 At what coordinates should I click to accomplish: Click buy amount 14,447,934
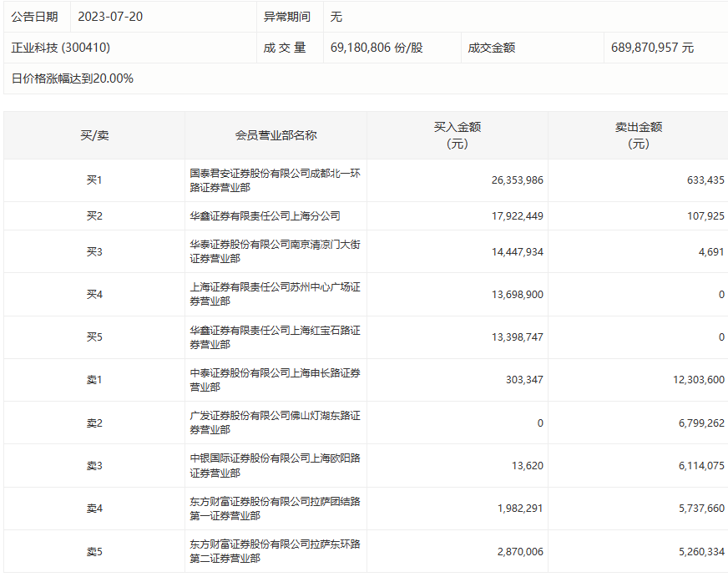pos(518,251)
